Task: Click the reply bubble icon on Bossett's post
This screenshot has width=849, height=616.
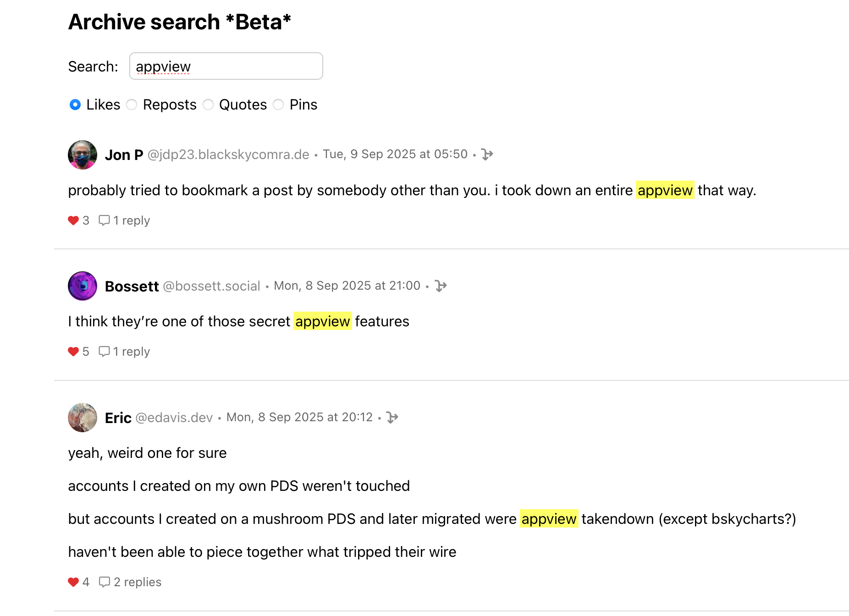Action: tap(104, 352)
